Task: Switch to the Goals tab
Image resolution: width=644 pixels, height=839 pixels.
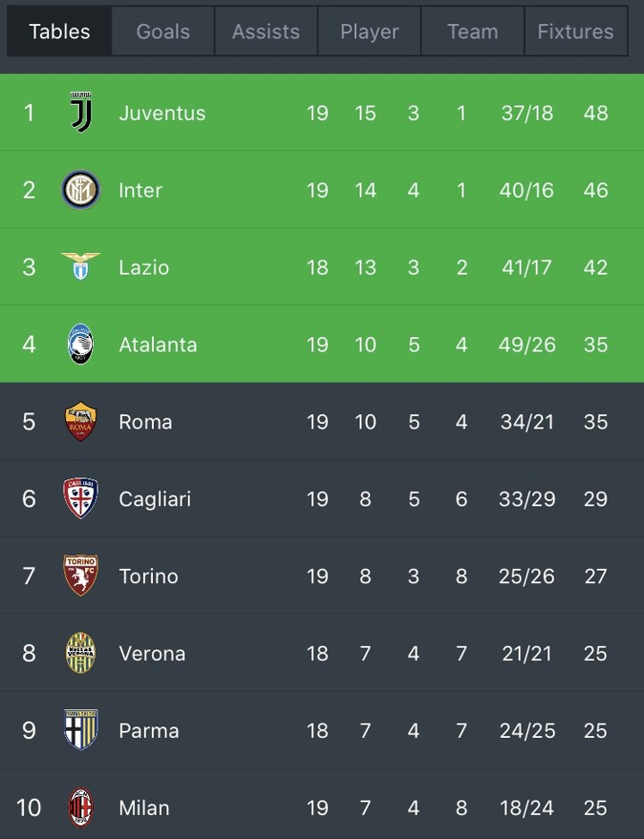Action: pyautogui.click(x=163, y=31)
